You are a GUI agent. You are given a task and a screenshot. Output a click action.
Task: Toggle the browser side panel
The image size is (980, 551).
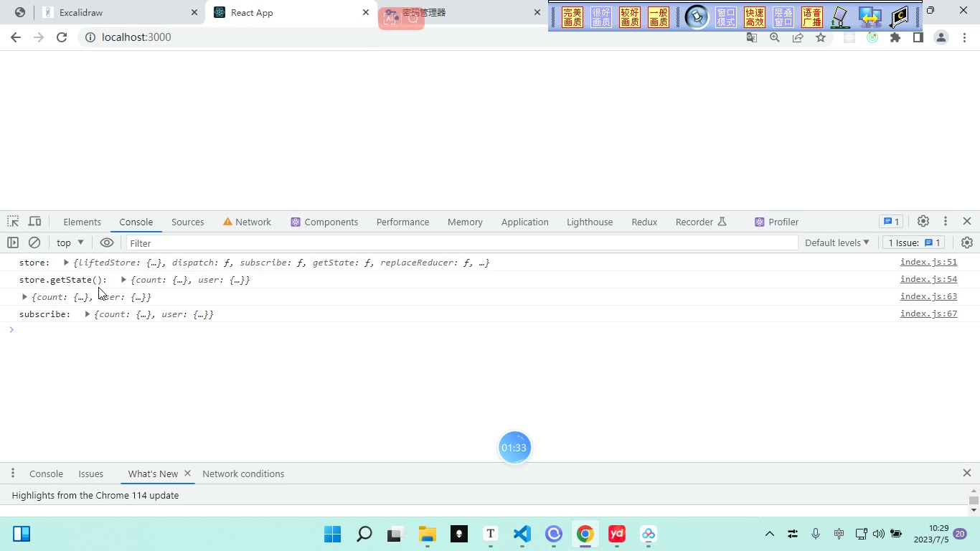point(918,37)
